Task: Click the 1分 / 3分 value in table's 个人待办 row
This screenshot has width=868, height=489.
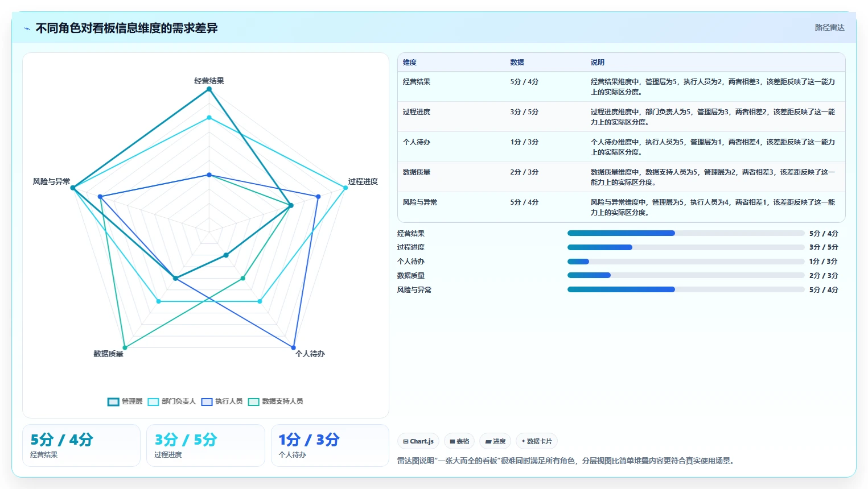Action: (524, 142)
